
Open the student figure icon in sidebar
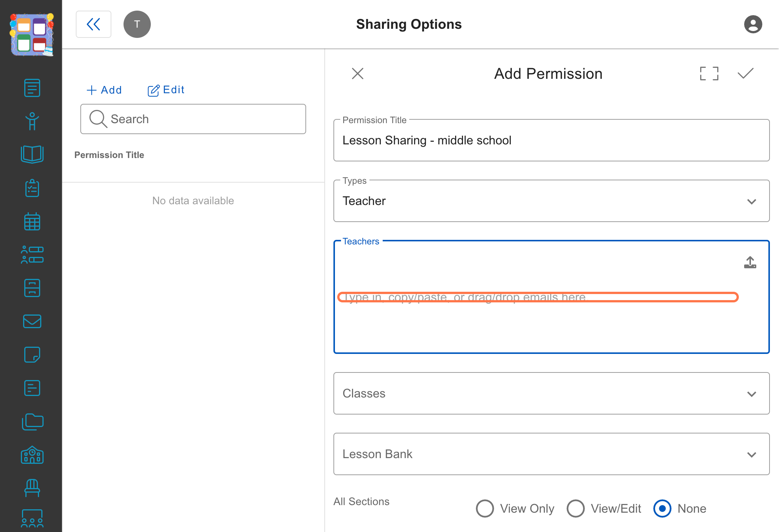(32, 121)
